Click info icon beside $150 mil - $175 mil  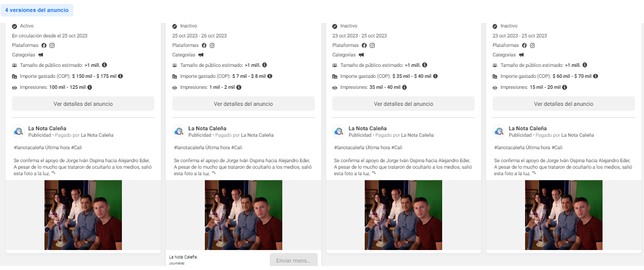tap(120, 76)
